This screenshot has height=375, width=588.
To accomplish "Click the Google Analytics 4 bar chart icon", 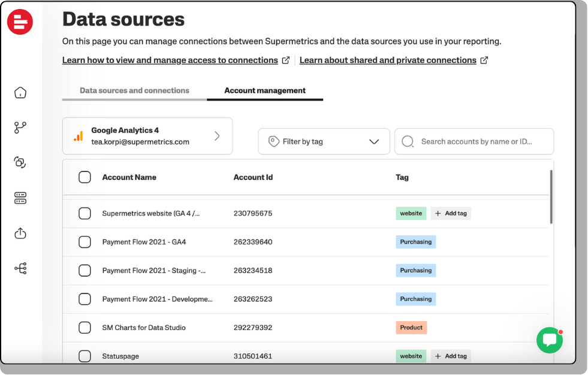I will 79,136.
